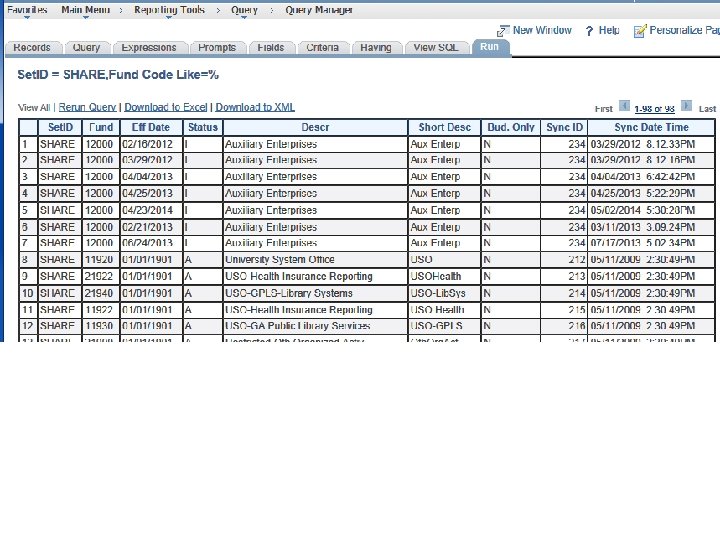The image size is (720, 540).
Task: Click the 1-98 of 98 link
Action: [654, 109]
